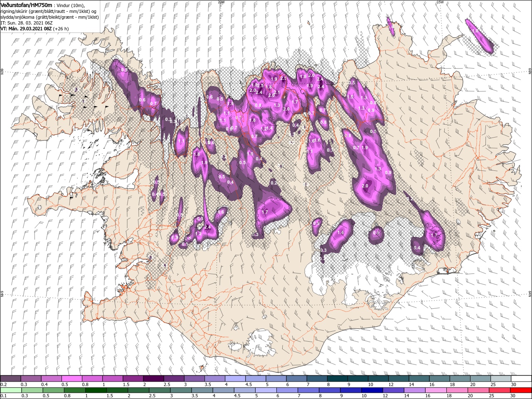
Task: Click the '0.8' label under upper snow scale
Action: [85, 384]
